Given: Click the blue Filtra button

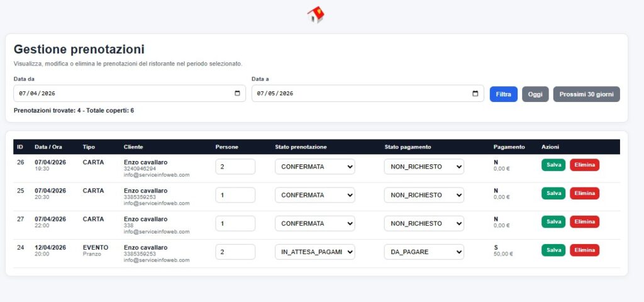Looking at the screenshot, I should tap(503, 94).
